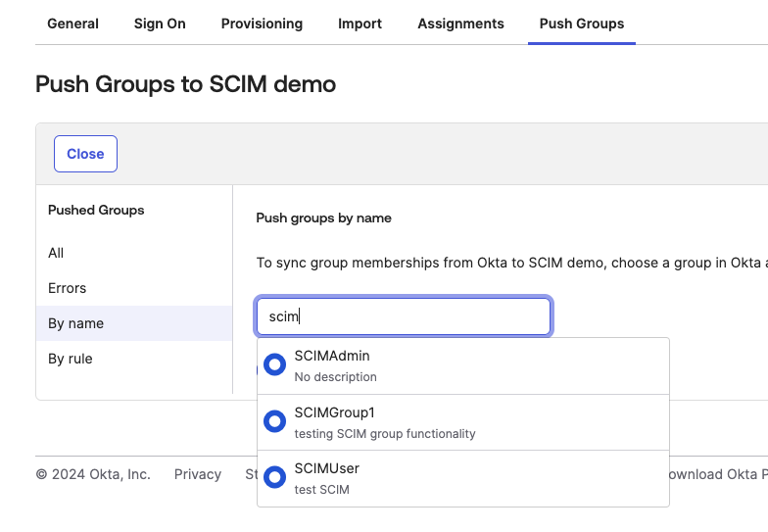Click the SCIMGroup1 group icon

[275, 422]
